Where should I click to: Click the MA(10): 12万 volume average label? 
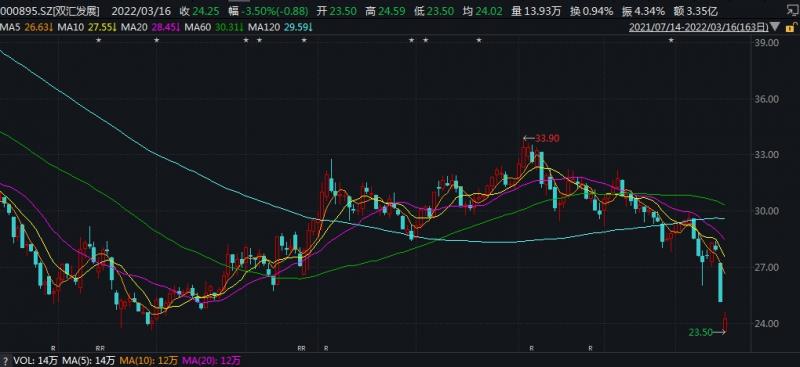(x=149, y=361)
